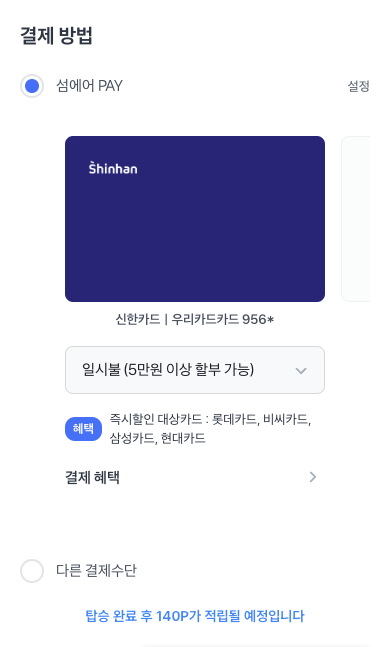Click the right chevron beside 결제 혜택
Image resolution: width=386 pixels, height=647 pixels.
pos(313,477)
